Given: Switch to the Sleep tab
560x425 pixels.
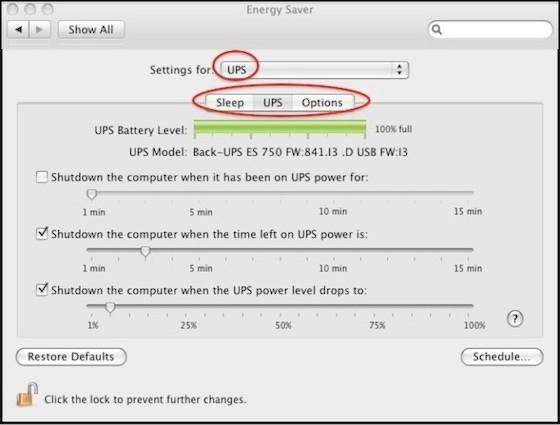Looking at the screenshot, I should click(230, 103).
